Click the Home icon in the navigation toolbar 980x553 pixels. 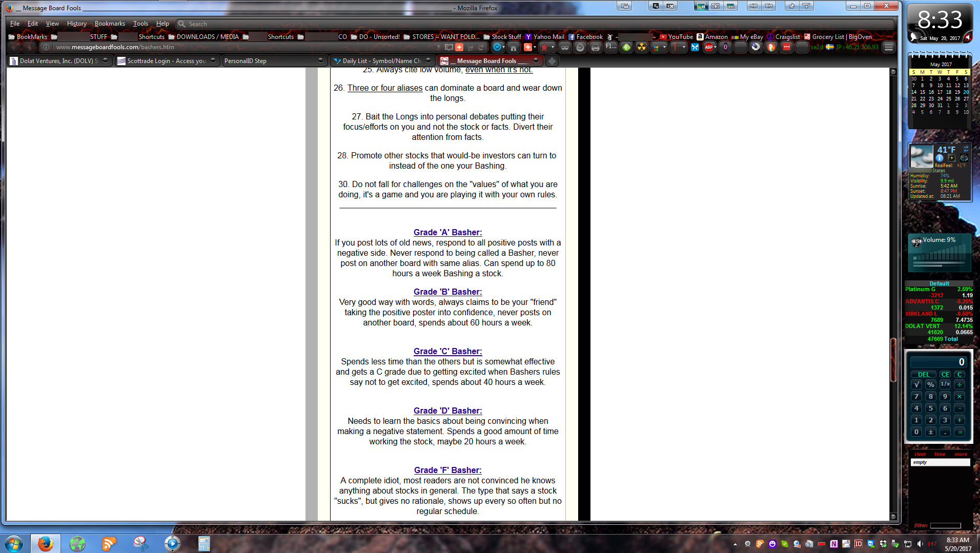[513, 47]
